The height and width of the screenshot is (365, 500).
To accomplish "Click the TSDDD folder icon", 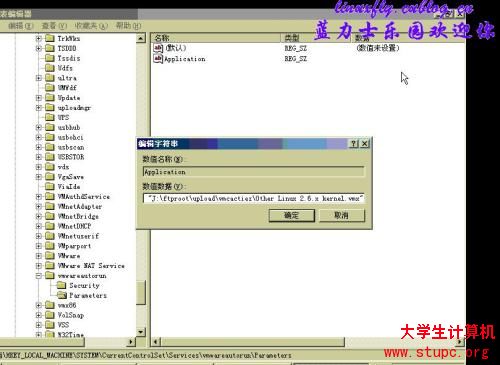I will pos(50,48).
